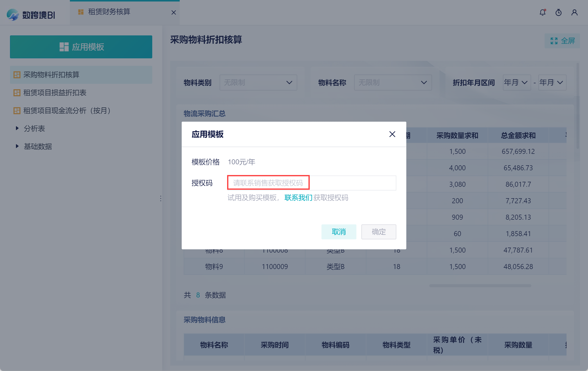Click the 取消 button

pyautogui.click(x=338, y=232)
